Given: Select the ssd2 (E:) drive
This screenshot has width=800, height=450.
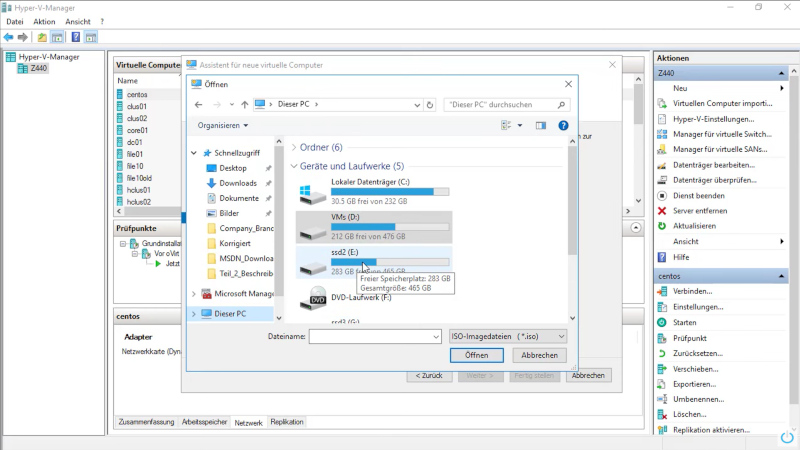Looking at the screenshot, I should [x=374, y=262].
